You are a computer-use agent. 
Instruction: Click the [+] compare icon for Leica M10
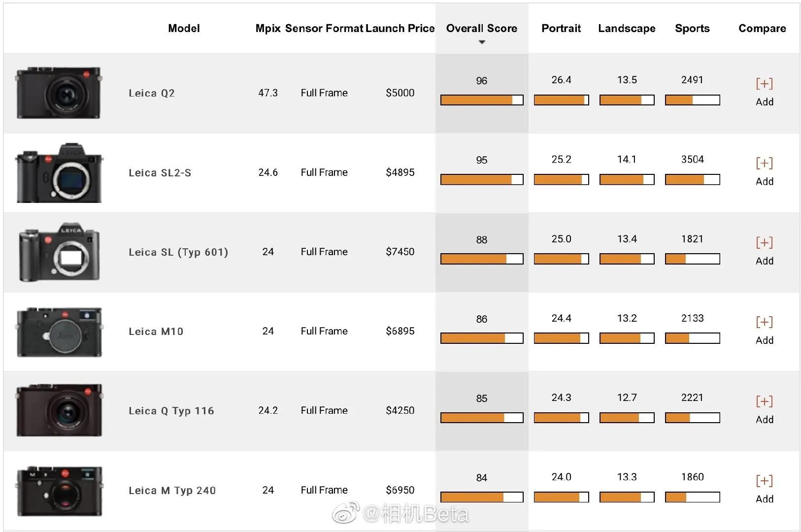click(x=764, y=322)
